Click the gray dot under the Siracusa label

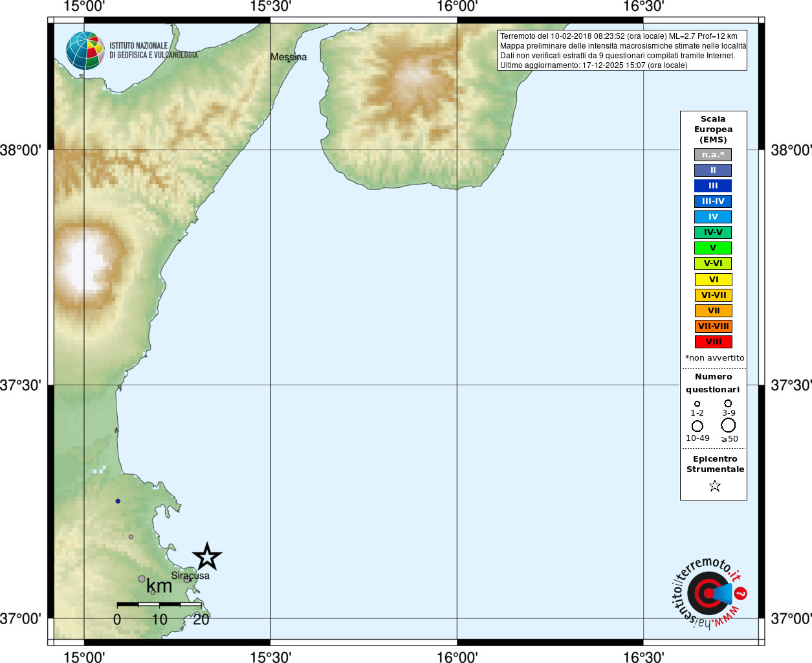[x=187, y=579]
